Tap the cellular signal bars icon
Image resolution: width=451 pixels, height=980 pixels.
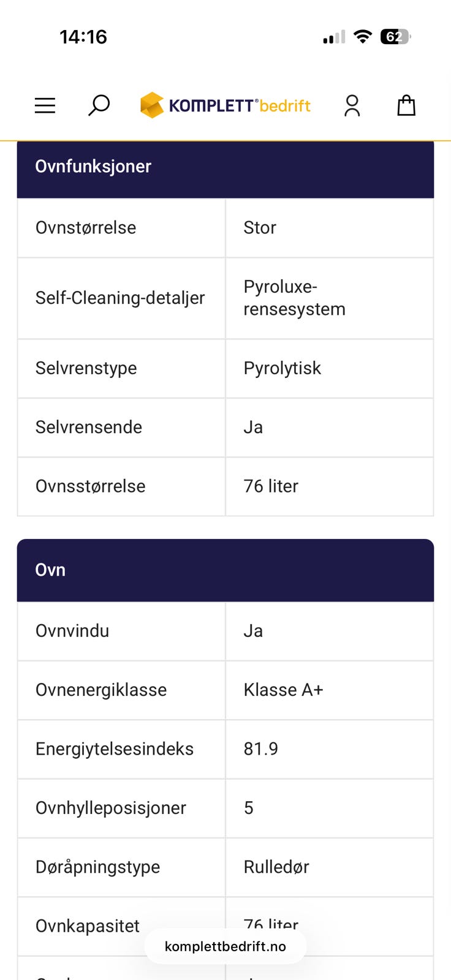pyautogui.click(x=332, y=38)
